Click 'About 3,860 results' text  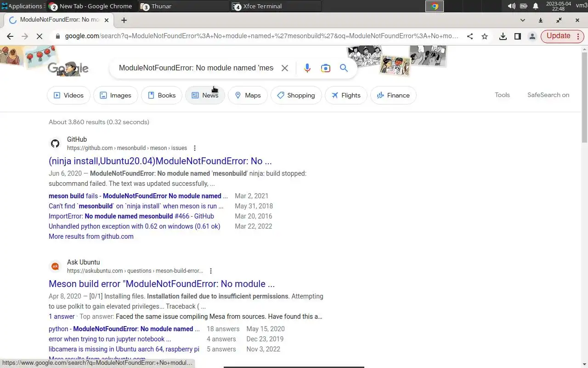[99, 122]
